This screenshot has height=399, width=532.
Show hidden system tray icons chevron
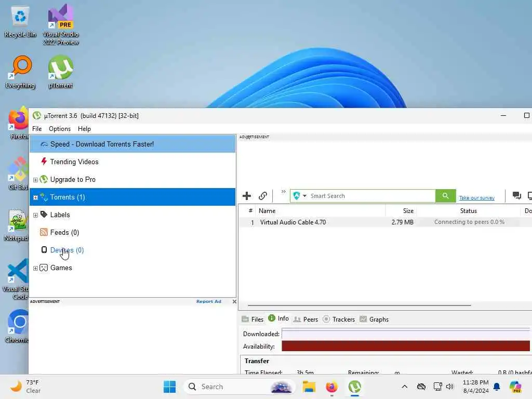click(404, 387)
